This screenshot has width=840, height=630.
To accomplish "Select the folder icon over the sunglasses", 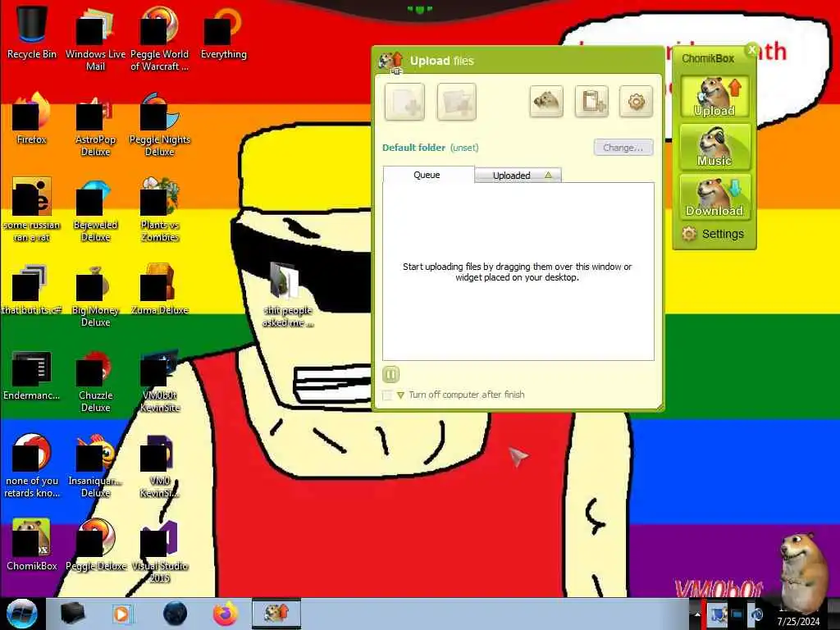I will click(287, 294).
